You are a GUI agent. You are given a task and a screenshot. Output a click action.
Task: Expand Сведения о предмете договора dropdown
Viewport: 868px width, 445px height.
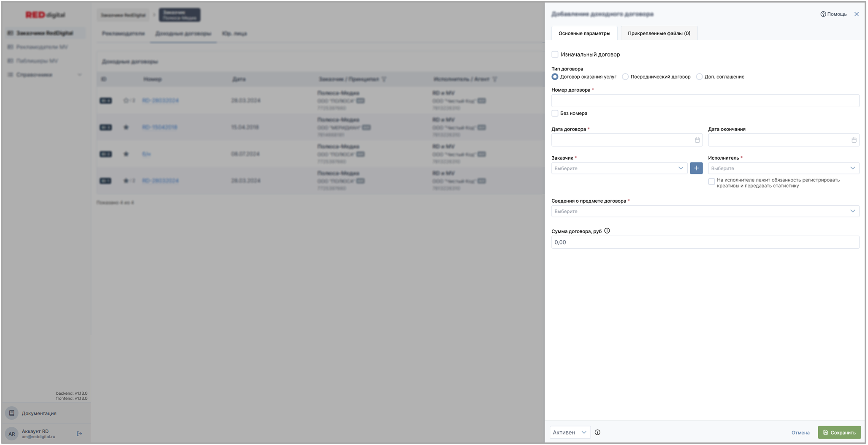coord(705,212)
